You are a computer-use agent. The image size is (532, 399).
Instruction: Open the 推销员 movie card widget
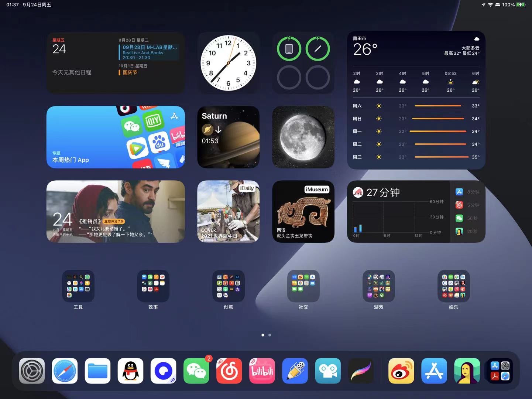pos(116,211)
